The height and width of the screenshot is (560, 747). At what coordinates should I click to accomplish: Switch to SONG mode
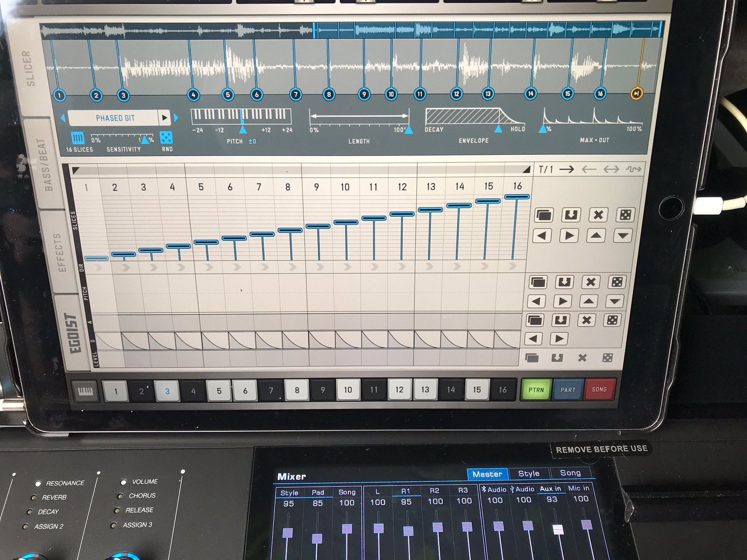click(x=599, y=389)
